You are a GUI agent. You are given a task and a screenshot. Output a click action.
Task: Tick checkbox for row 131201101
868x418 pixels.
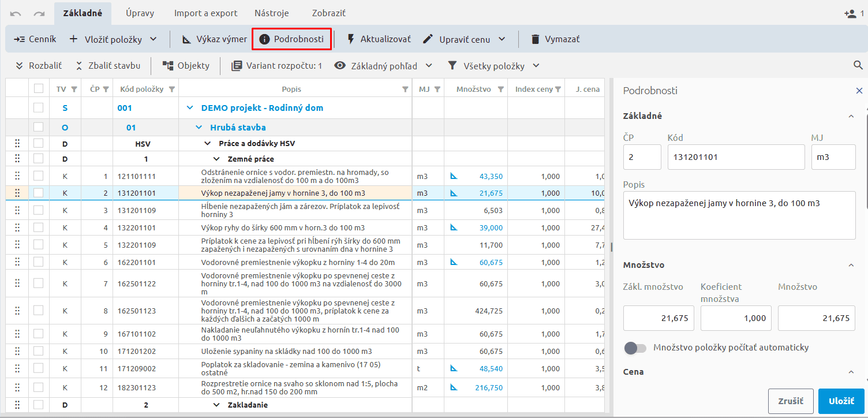pyautogui.click(x=39, y=193)
